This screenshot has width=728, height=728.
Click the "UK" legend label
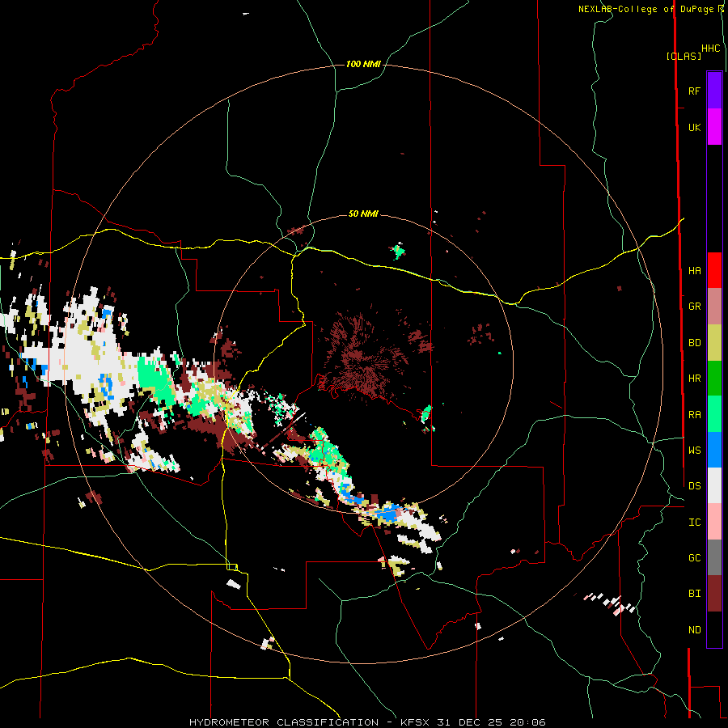694,127
